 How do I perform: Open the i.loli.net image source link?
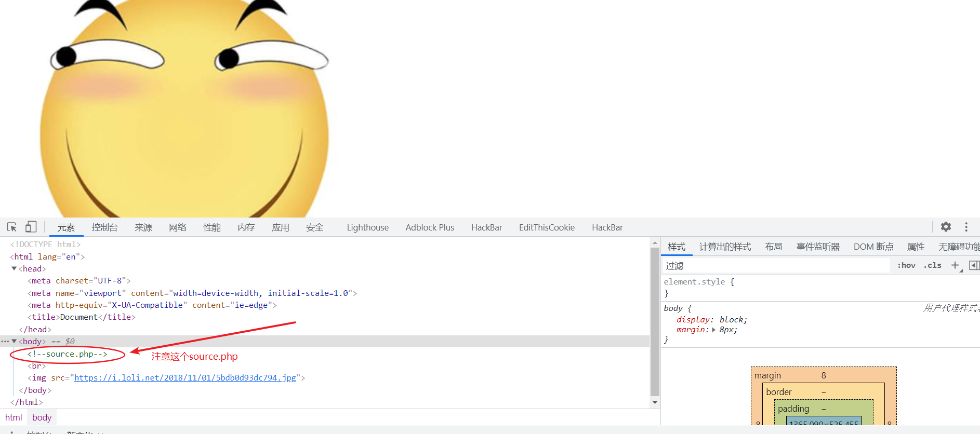tap(185, 377)
